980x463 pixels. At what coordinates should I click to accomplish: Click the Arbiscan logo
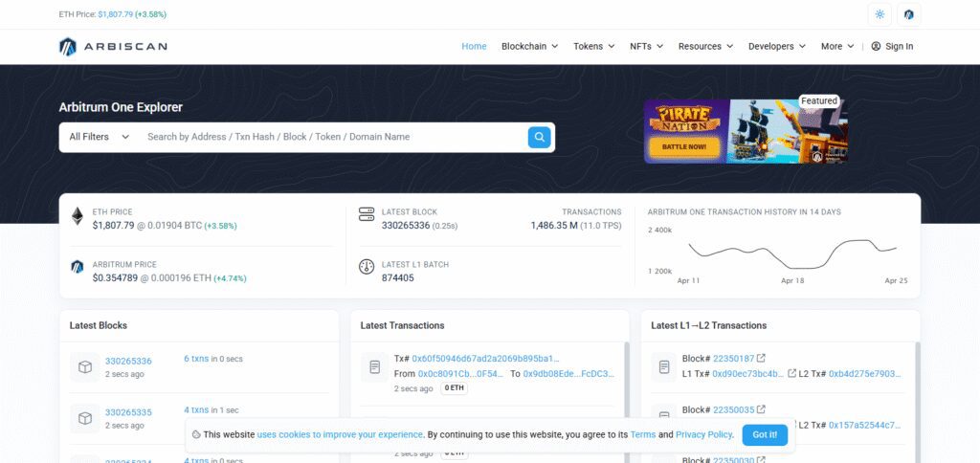tap(113, 46)
